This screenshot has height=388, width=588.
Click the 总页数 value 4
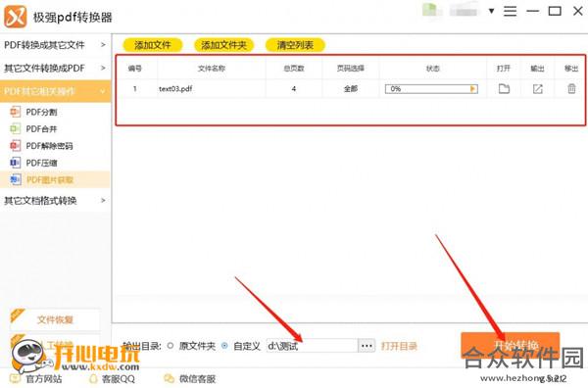point(294,89)
